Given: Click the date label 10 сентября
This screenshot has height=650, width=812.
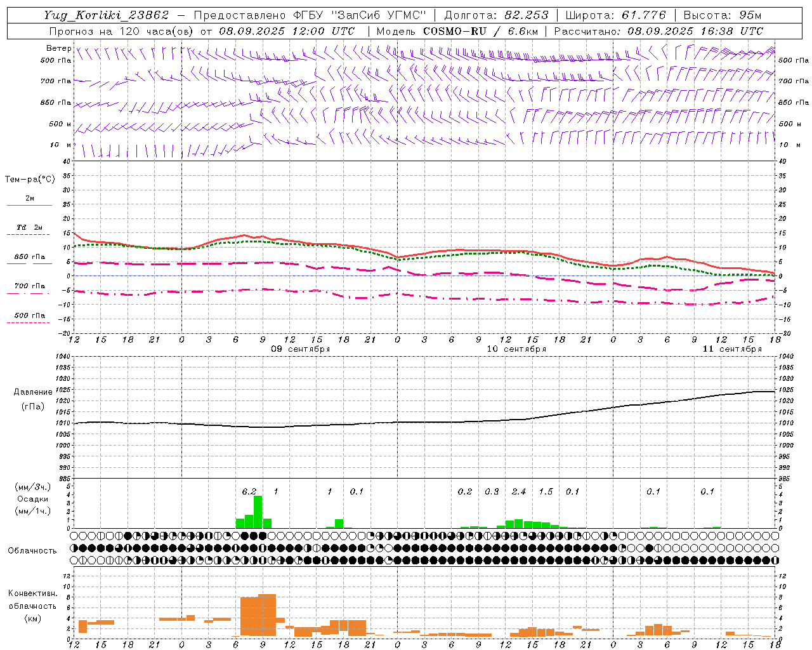Looking at the screenshot, I should pyautogui.click(x=516, y=349).
